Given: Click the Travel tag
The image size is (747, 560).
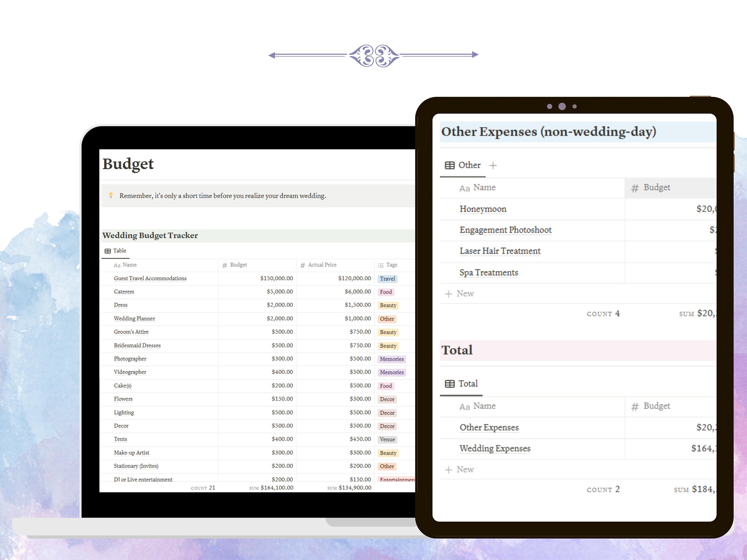Looking at the screenshot, I should 387,279.
